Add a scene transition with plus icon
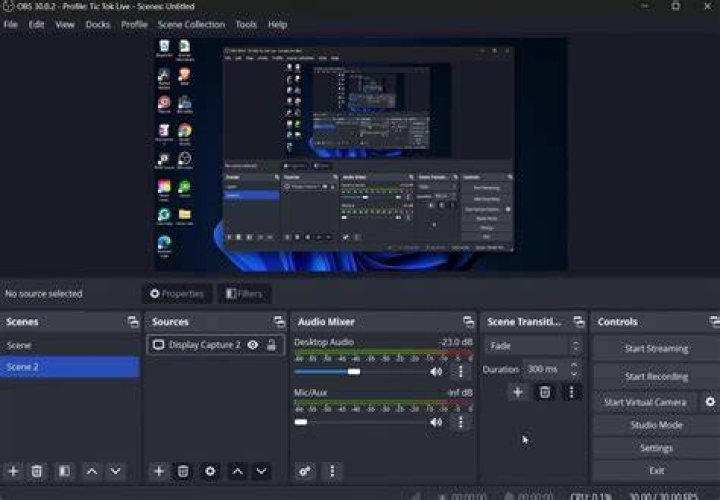 (518, 392)
